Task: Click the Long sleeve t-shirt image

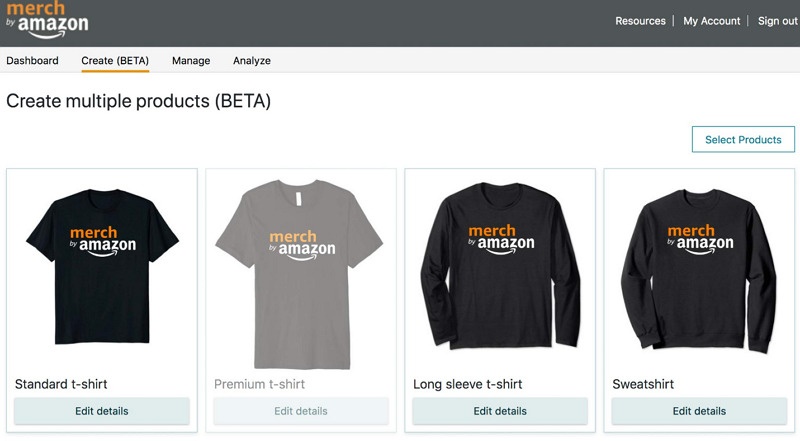Action: [500, 266]
